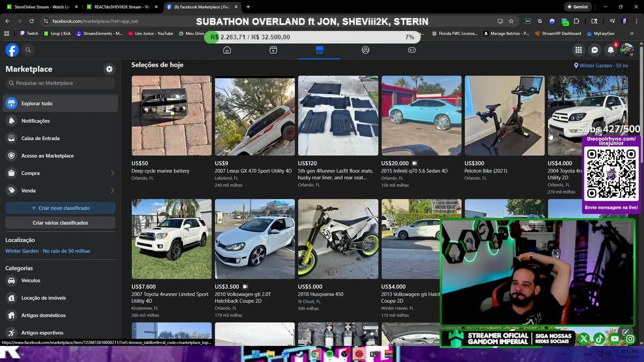The image size is (644, 362).
Task: Open Marketplace settings gear icon
Action: pyautogui.click(x=109, y=69)
